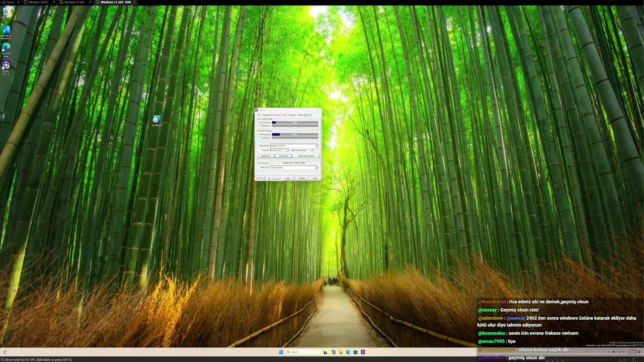Click the CPU Multi Thread score bar
Screen dimensions: 644x362
click(295, 134)
